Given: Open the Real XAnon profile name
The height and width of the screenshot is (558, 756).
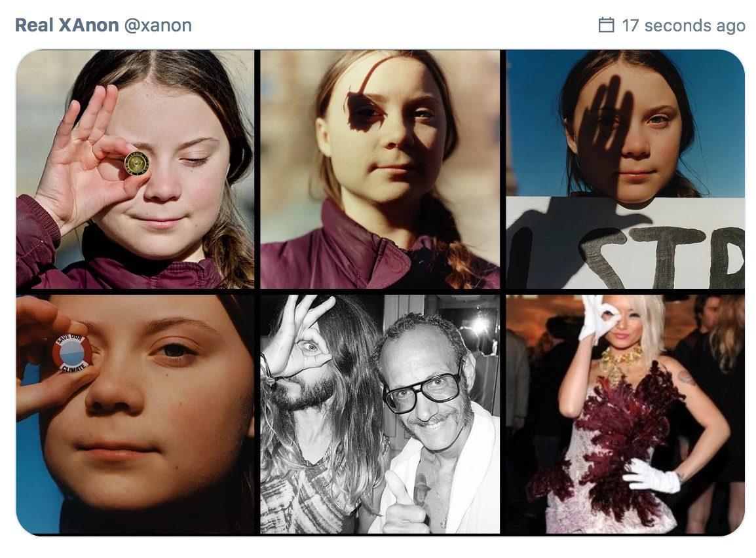Looking at the screenshot, I should tap(66, 26).
